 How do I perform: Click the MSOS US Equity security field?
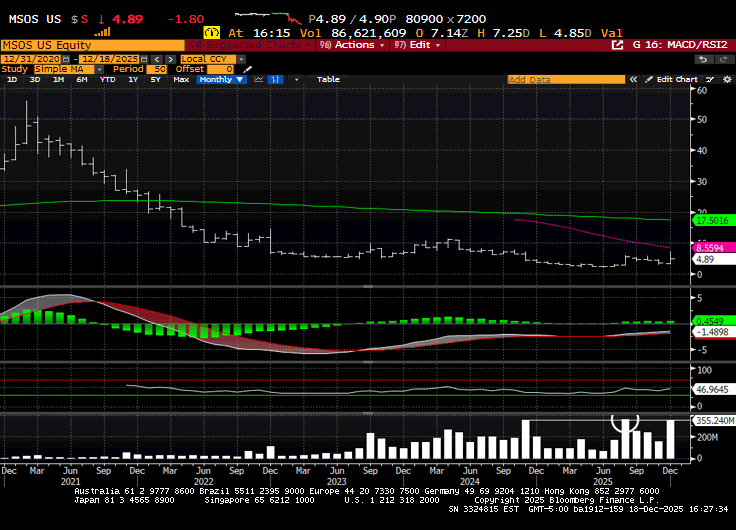pyautogui.click(x=93, y=45)
